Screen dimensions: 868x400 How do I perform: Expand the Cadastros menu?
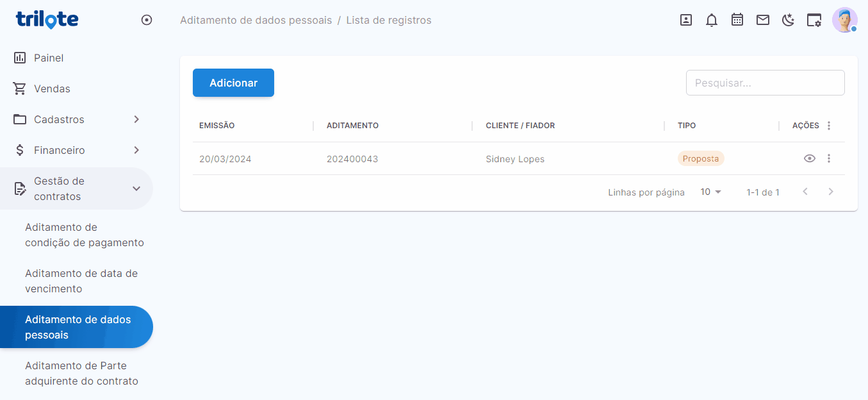[76, 119]
